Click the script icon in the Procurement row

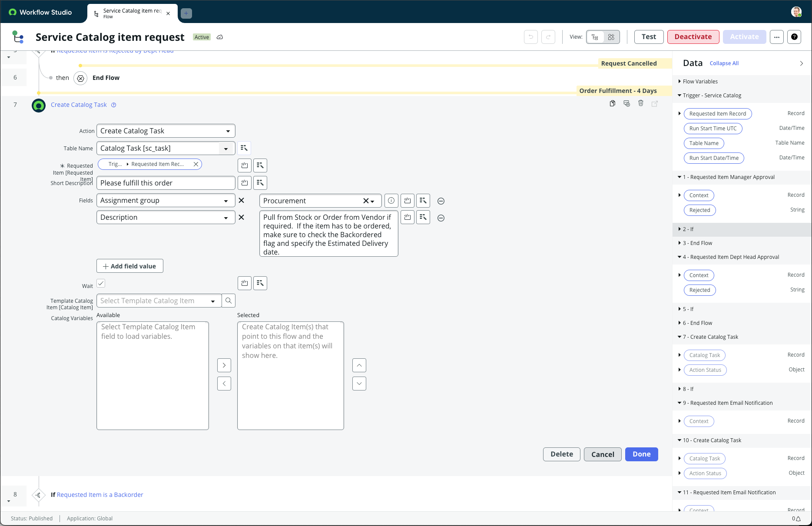coord(408,201)
